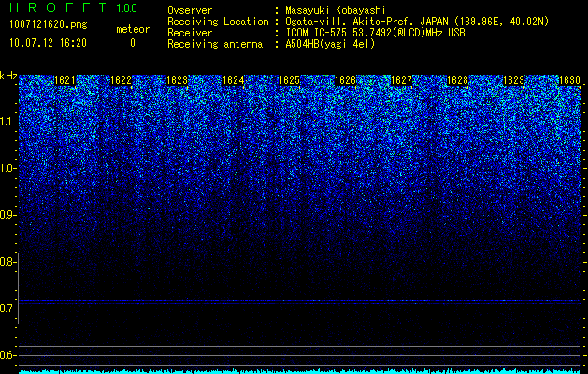588x374 pixels.
Task: Click the 1628 time marker
Action: tap(457, 80)
